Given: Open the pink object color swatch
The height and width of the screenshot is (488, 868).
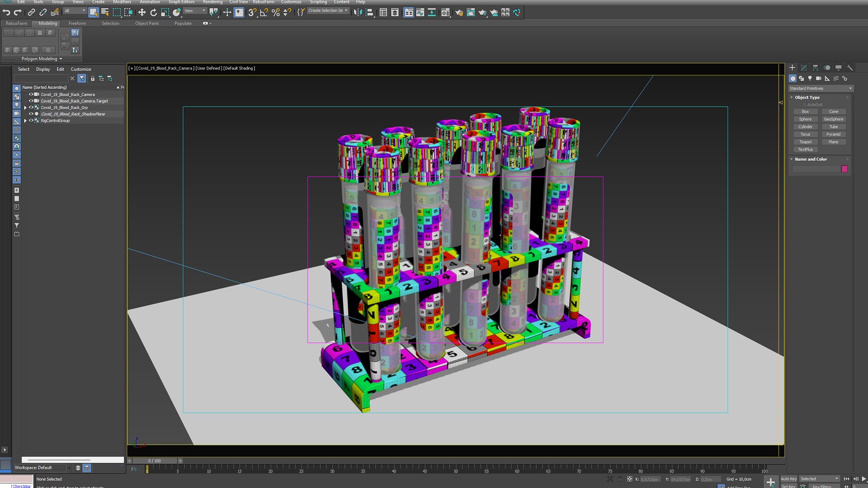Looking at the screenshot, I should tap(844, 169).
